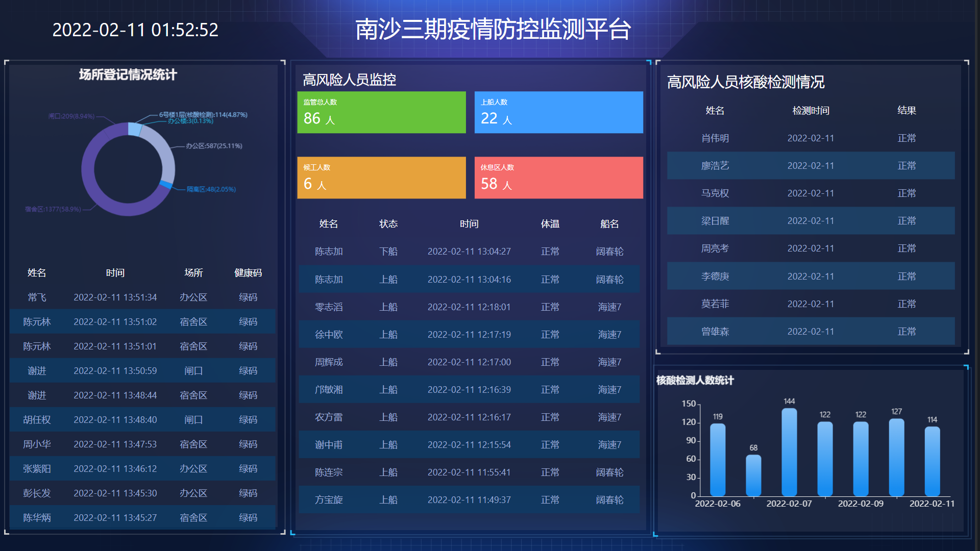Select the shortest bar labeled 68

(x=753, y=475)
